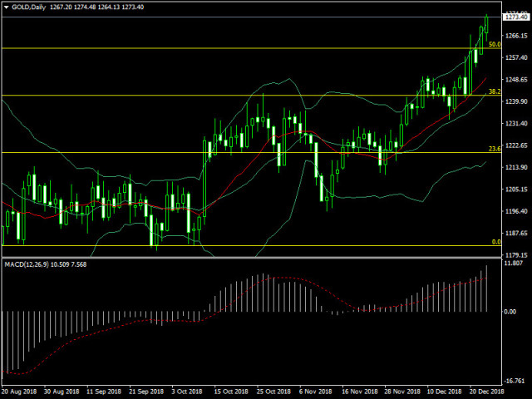
Task: Click the 20 Dec 2018 date label
Action: tap(487, 392)
